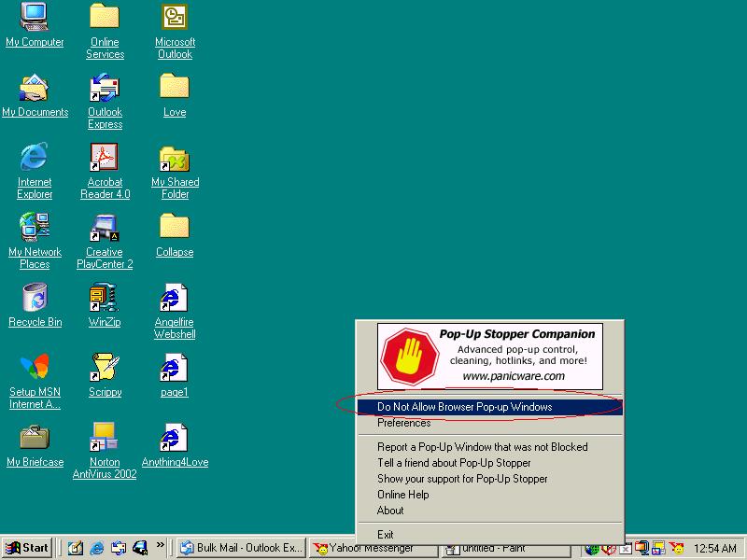Viewport: 747px width, 560px height.
Task: Click the Start button
Action: [27, 548]
